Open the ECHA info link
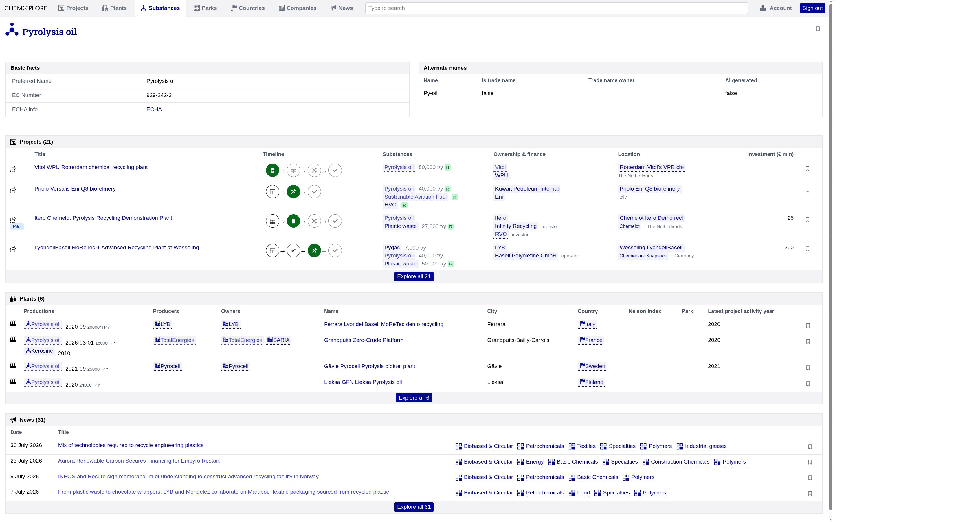 (x=154, y=109)
